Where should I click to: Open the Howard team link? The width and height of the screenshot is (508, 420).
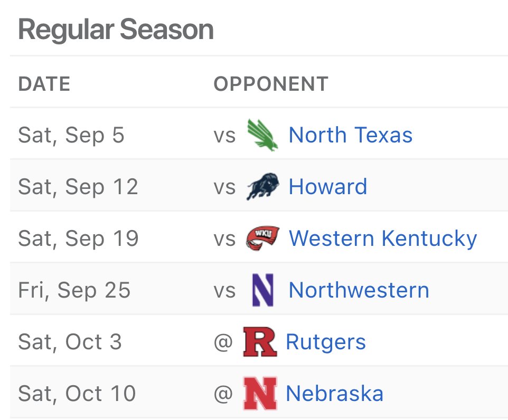coord(328,187)
